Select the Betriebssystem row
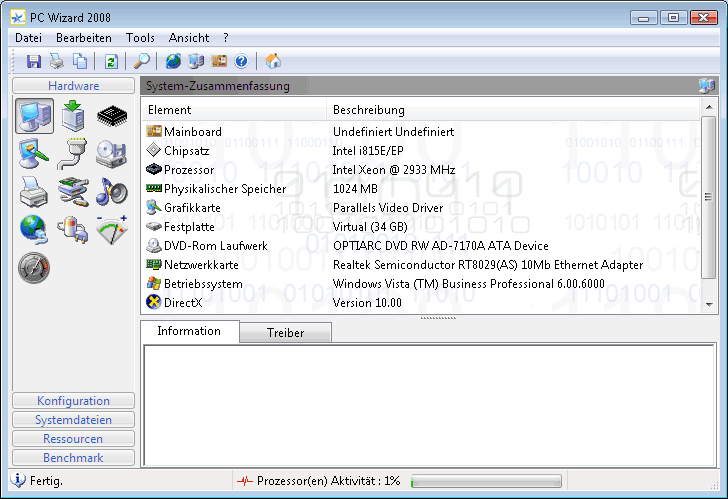Viewport: 728px width, 499px height. point(421,284)
